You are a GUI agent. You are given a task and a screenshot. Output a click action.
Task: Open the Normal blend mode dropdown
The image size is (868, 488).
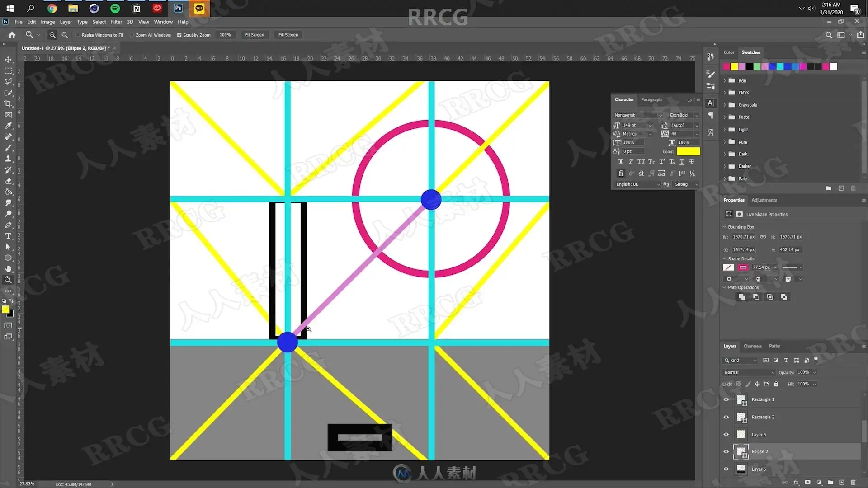749,372
